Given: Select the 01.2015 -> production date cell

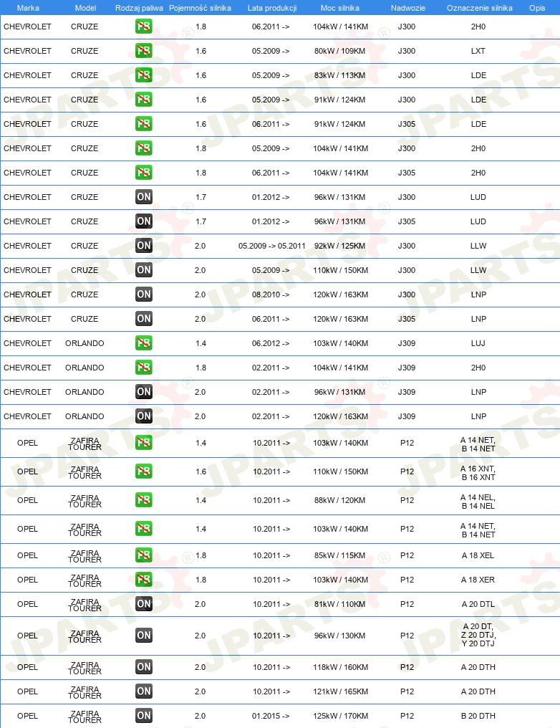Looking at the screenshot, I should pos(271,716).
